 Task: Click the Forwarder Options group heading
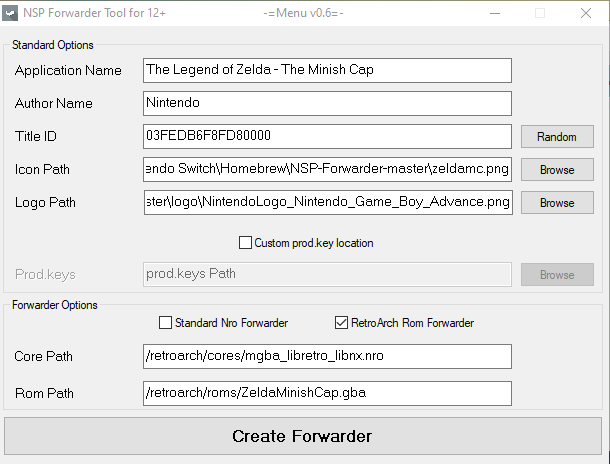coord(54,305)
